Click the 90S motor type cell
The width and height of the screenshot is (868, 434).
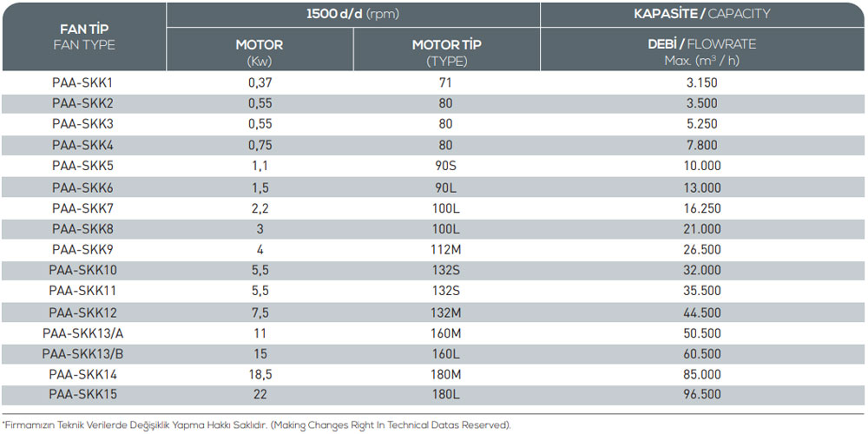pyautogui.click(x=446, y=166)
